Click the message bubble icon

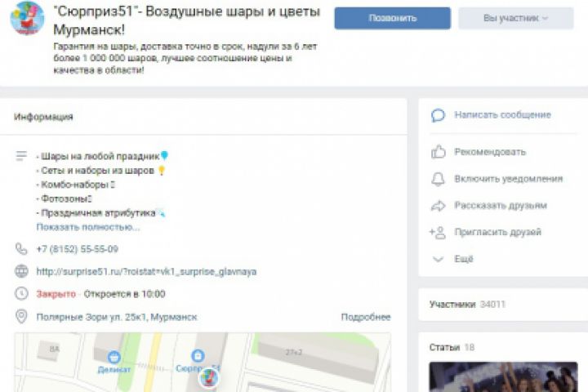tap(438, 115)
